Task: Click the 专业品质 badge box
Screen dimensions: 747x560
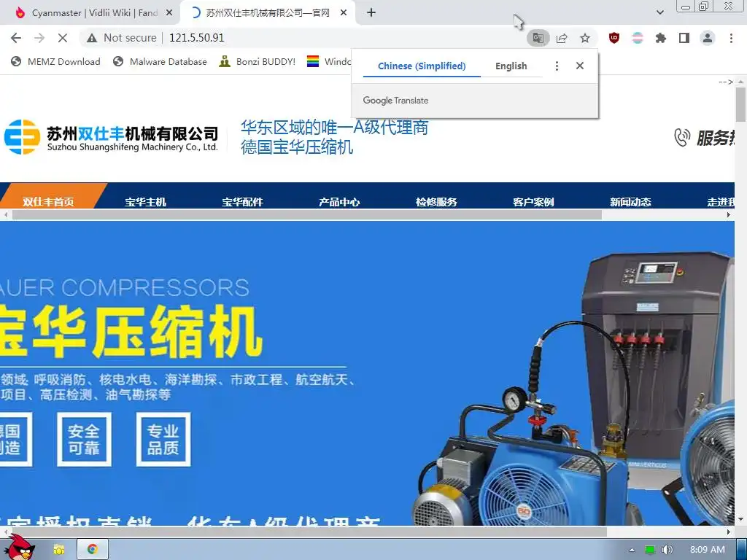Action: click(163, 439)
